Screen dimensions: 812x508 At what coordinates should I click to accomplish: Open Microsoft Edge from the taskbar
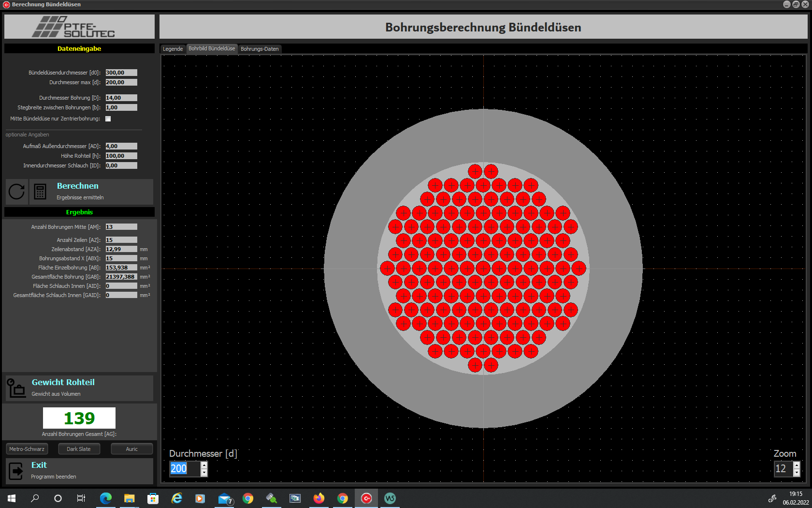coord(105,498)
